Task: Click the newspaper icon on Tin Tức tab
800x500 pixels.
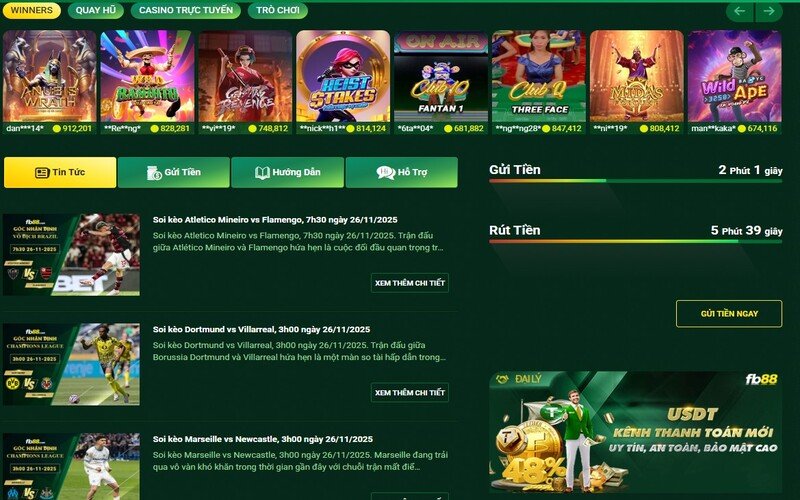Action: tap(42, 172)
